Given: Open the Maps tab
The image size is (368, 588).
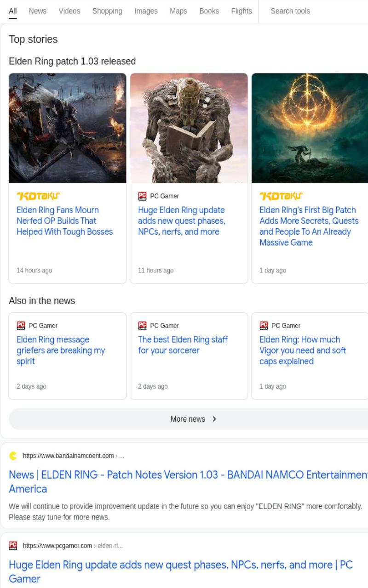Looking at the screenshot, I should 178,11.
